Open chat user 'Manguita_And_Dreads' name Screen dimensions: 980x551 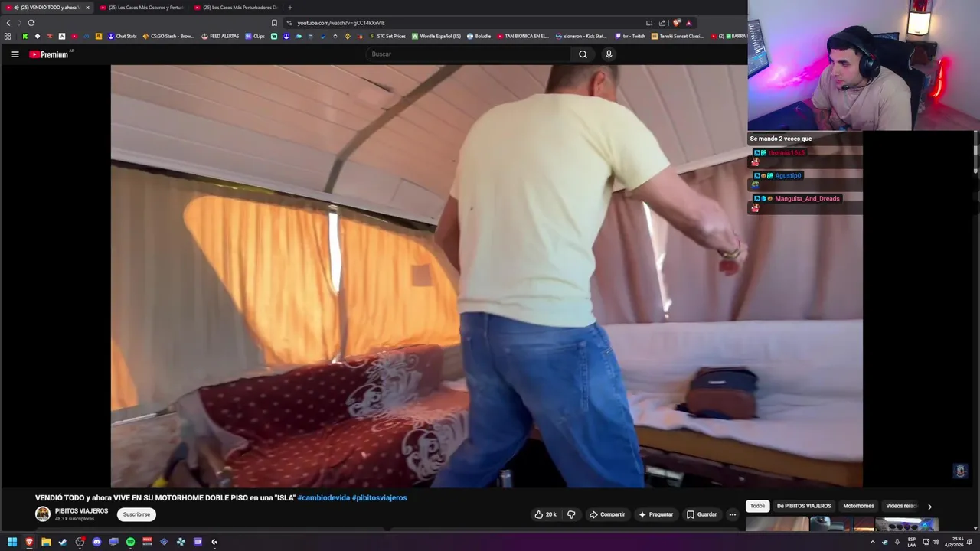(807, 198)
